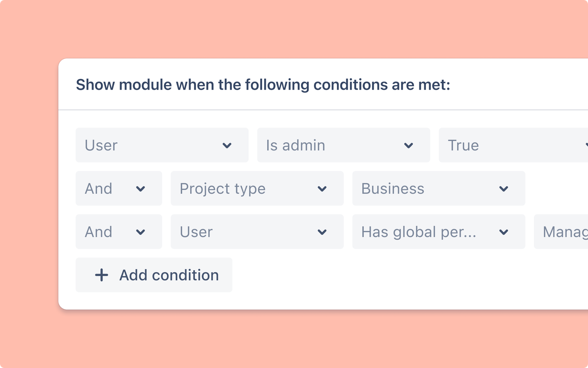Open the first-row User dropdown
588x368 pixels.
click(162, 145)
